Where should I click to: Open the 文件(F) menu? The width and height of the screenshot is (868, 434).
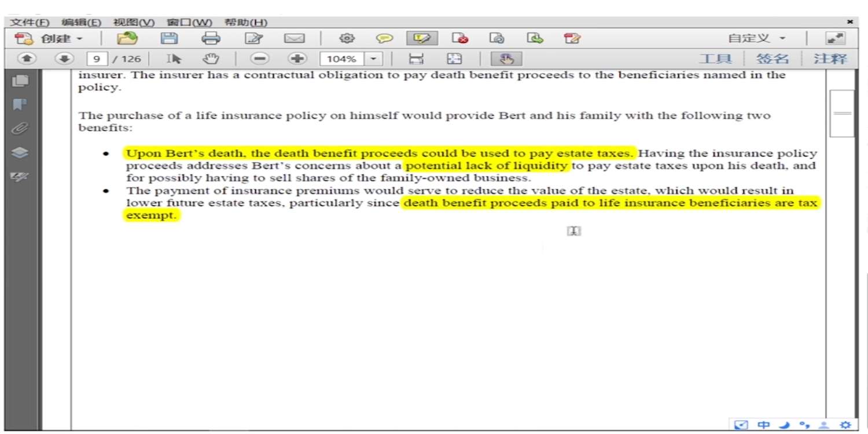30,23
